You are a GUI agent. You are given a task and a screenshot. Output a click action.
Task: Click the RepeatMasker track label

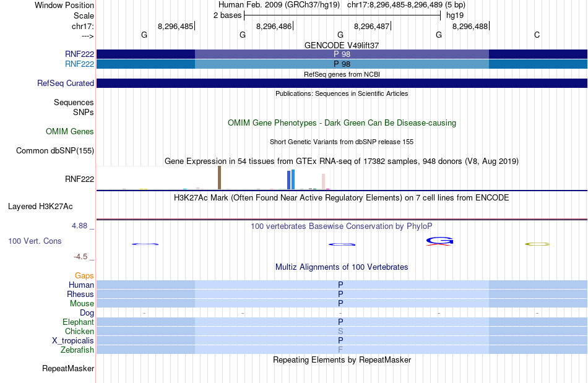click(68, 368)
